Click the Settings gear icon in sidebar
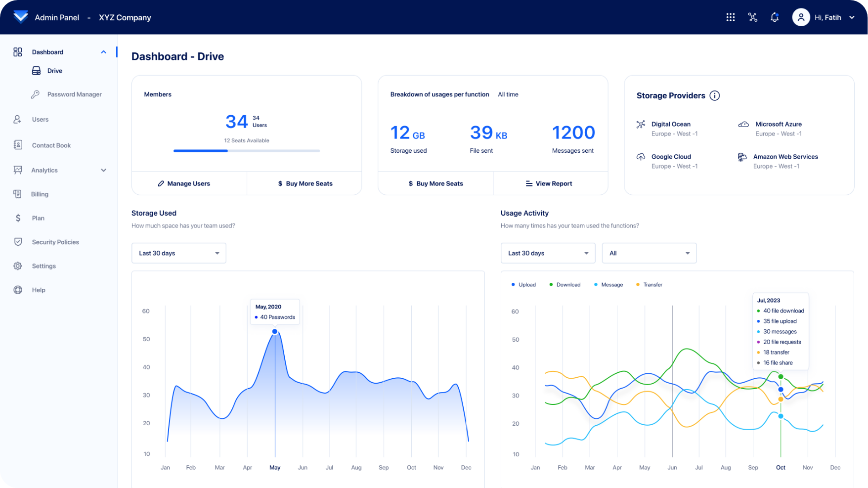Image resolution: width=868 pixels, height=488 pixels. (18, 266)
